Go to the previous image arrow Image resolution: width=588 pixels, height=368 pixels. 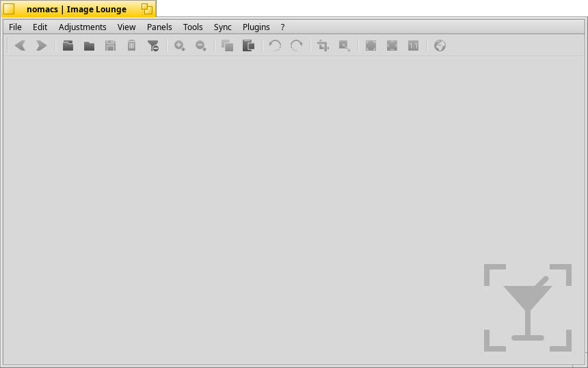(x=21, y=46)
